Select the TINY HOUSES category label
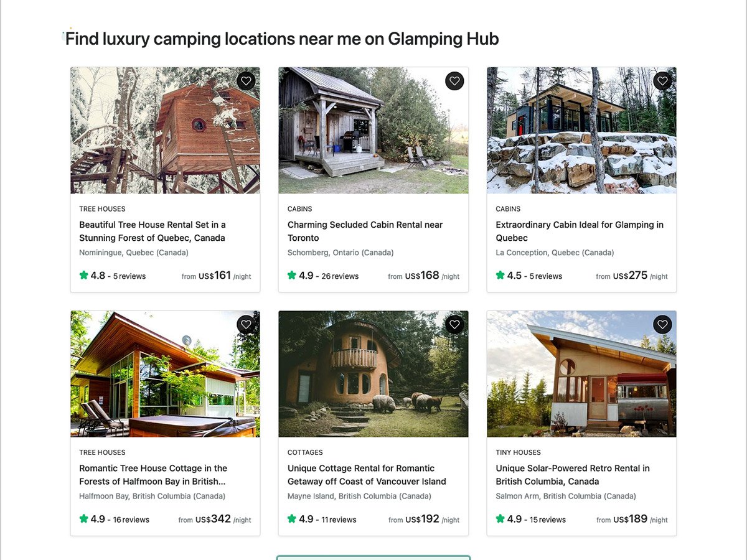This screenshot has width=747, height=560. [519, 452]
